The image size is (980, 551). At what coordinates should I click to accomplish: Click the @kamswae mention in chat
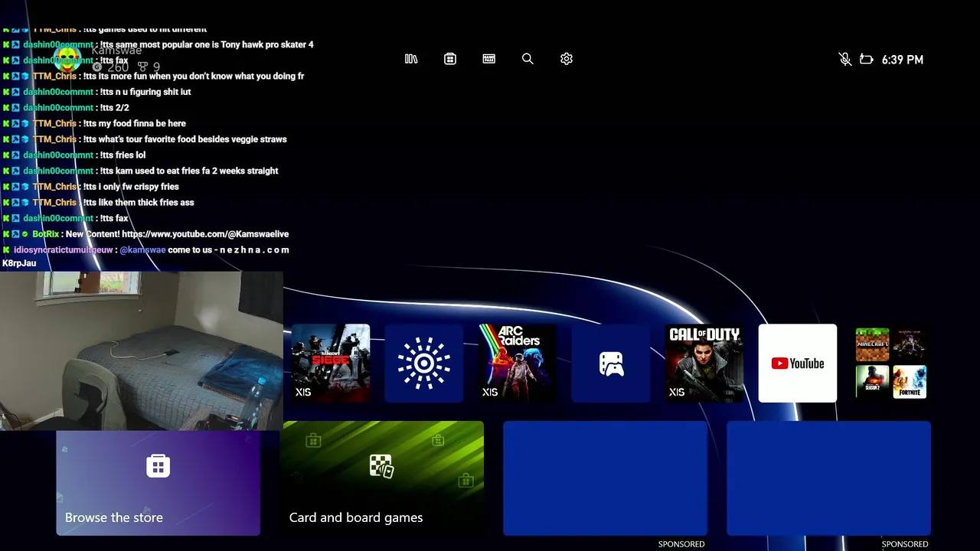tap(143, 250)
